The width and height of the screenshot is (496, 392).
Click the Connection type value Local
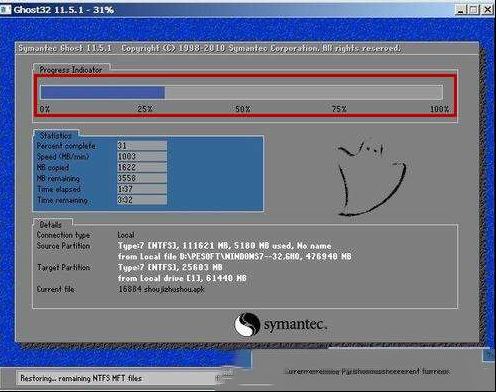pyautogui.click(x=126, y=235)
